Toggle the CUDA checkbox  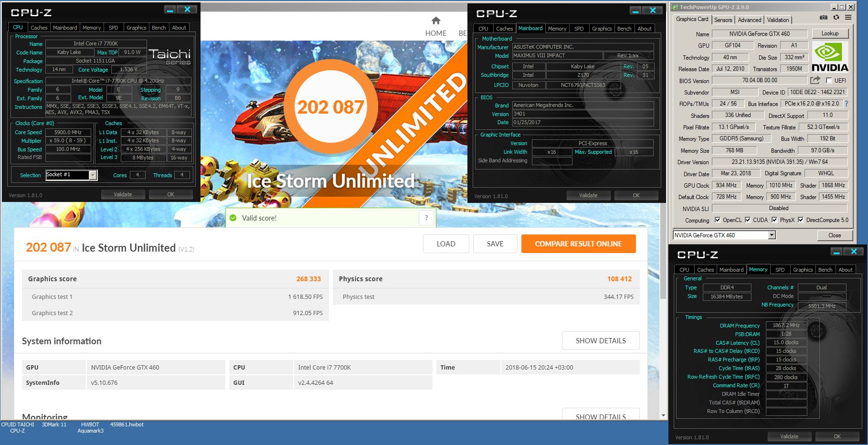[748, 220]
